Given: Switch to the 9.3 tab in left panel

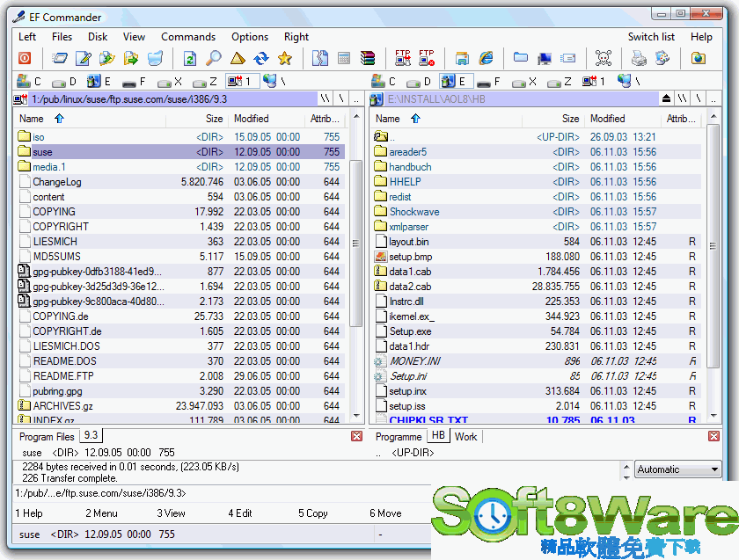Looking at the screenshot, I should coord(91,435).
